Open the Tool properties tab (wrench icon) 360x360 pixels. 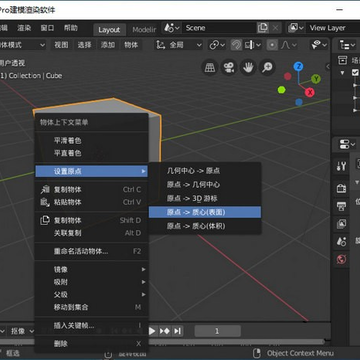click(x=341, y=166)
